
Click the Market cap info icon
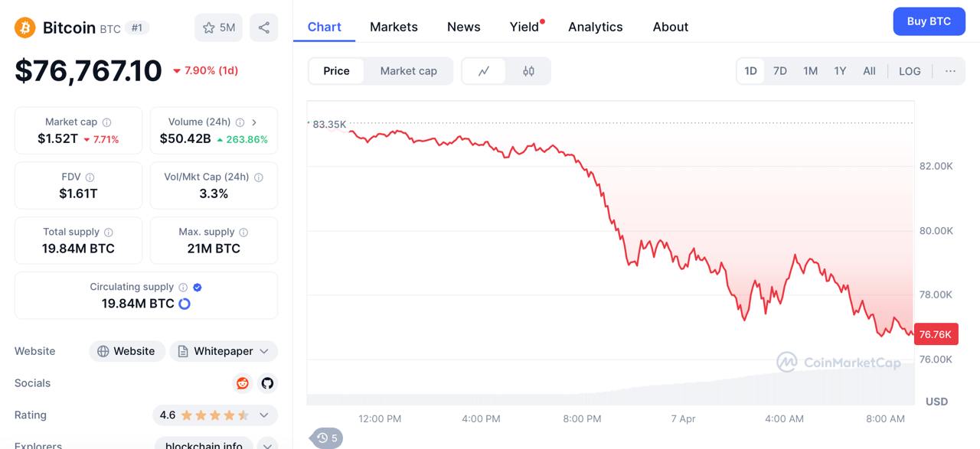point(106,122)
